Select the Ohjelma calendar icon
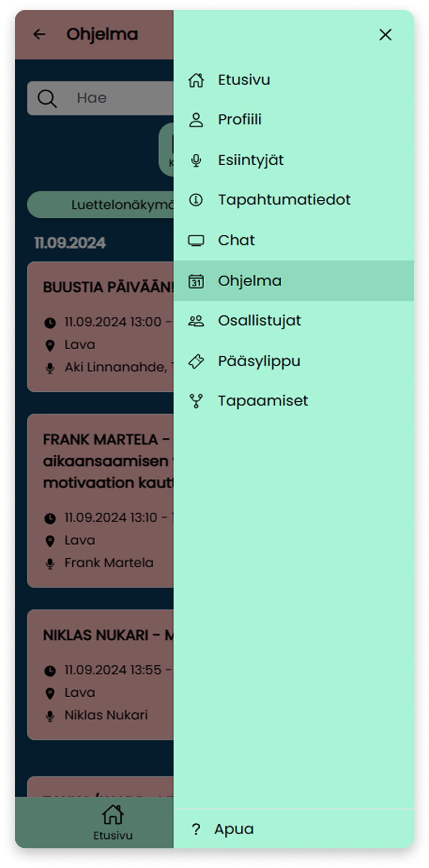Viewport: 429px width, 868px height. (195, 280)
